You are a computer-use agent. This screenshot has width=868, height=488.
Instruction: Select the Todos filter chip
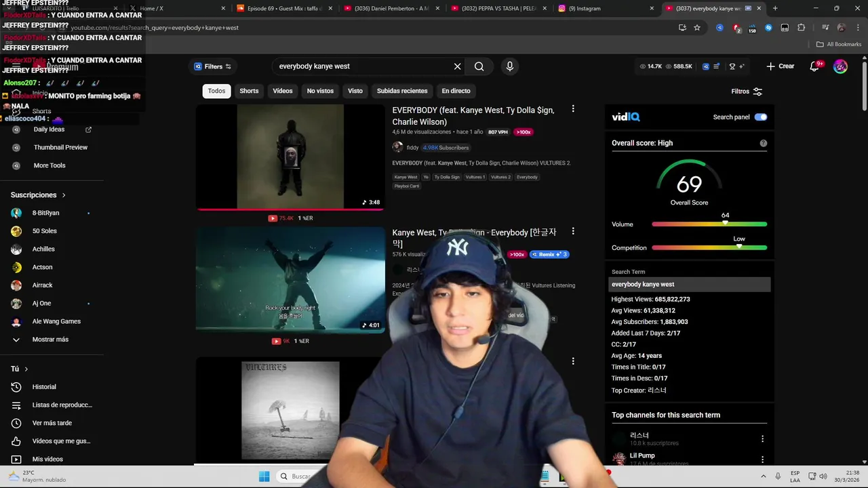(216, 91)
